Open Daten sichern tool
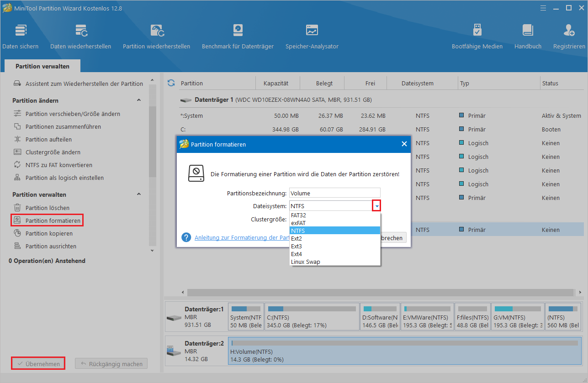Image resolution: width=588 pixels, height=383 pixels. pos(21,37)
